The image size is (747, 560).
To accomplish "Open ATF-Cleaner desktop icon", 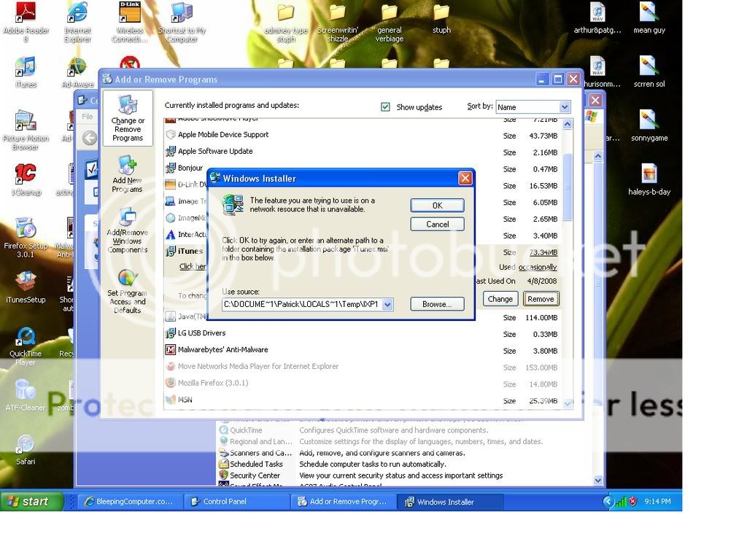I will [x=26, y=394].
